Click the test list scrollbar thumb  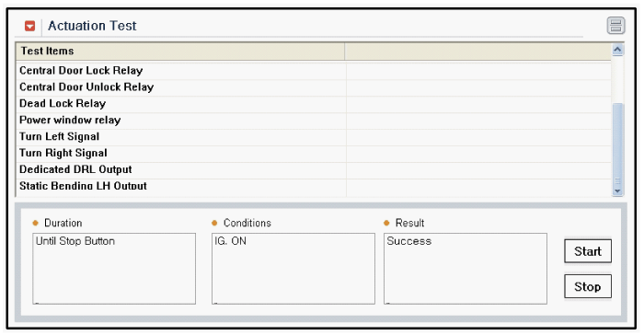tap(617, 144)
